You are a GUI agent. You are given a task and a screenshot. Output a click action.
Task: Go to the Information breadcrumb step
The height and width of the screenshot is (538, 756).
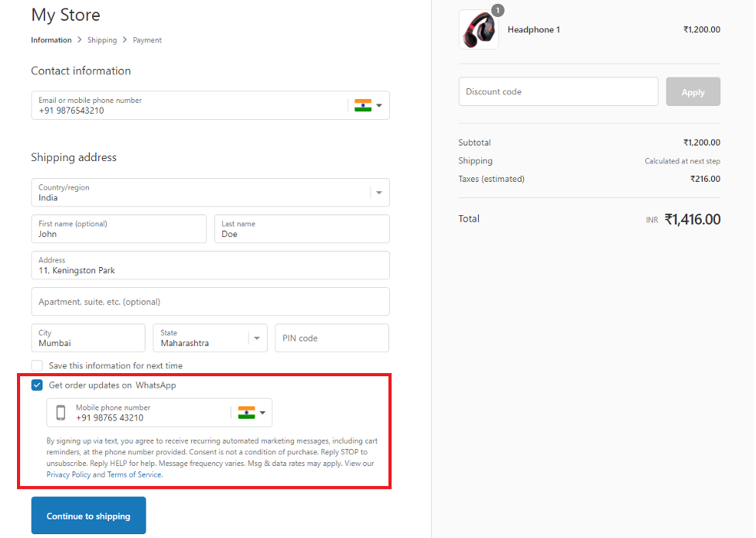[x=51, y=40]
